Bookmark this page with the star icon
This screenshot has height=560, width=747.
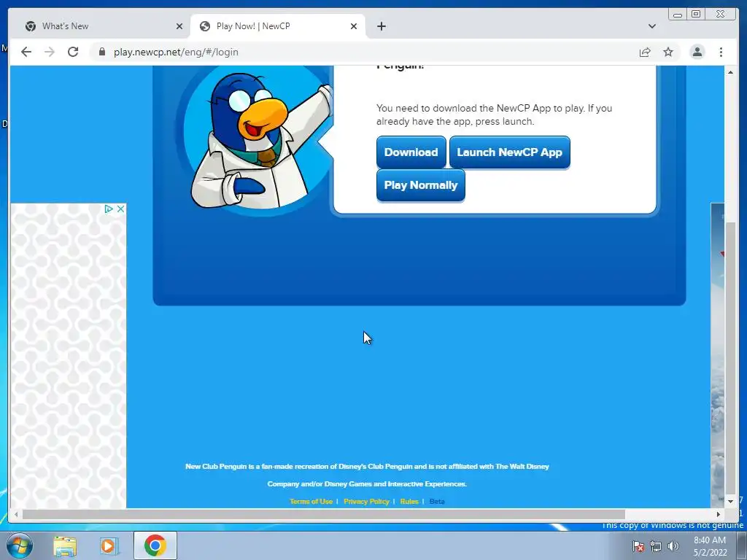(668, 52)
